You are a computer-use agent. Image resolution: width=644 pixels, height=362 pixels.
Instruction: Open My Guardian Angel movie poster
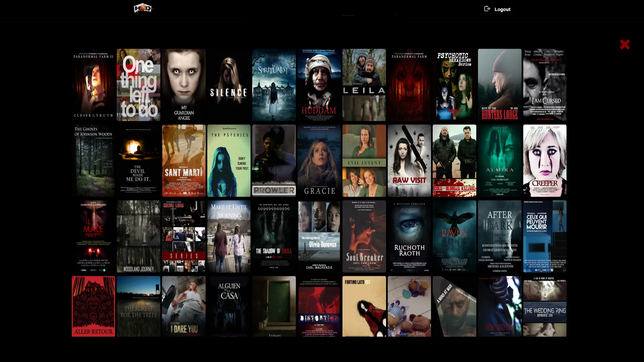click(x=184, y=85)
